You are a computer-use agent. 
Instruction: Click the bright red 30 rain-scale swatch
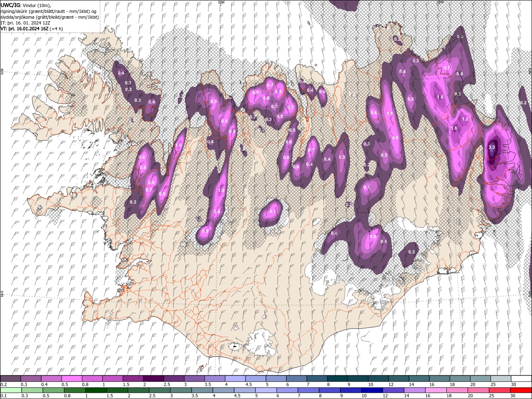tap(521, 390)
